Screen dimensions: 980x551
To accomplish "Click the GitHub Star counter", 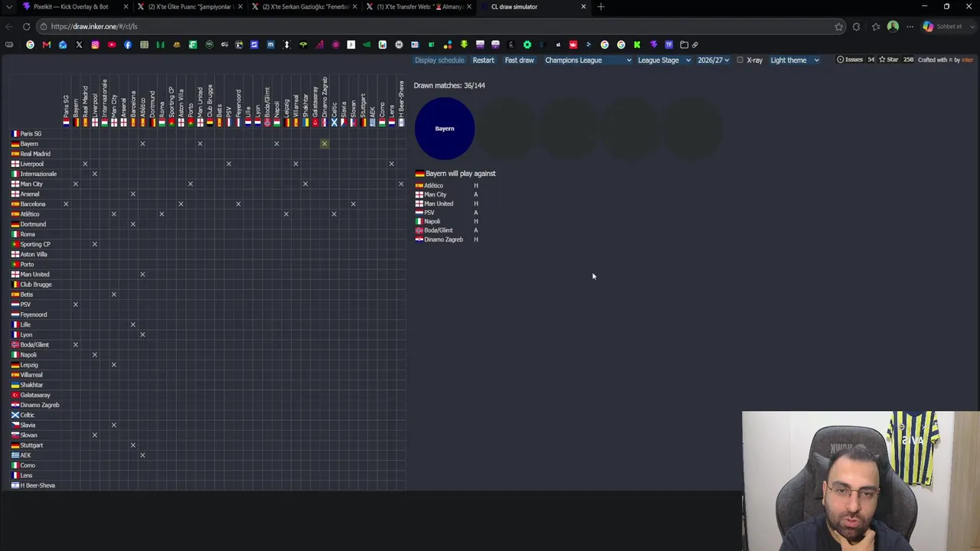I will (x=897, y=60).
